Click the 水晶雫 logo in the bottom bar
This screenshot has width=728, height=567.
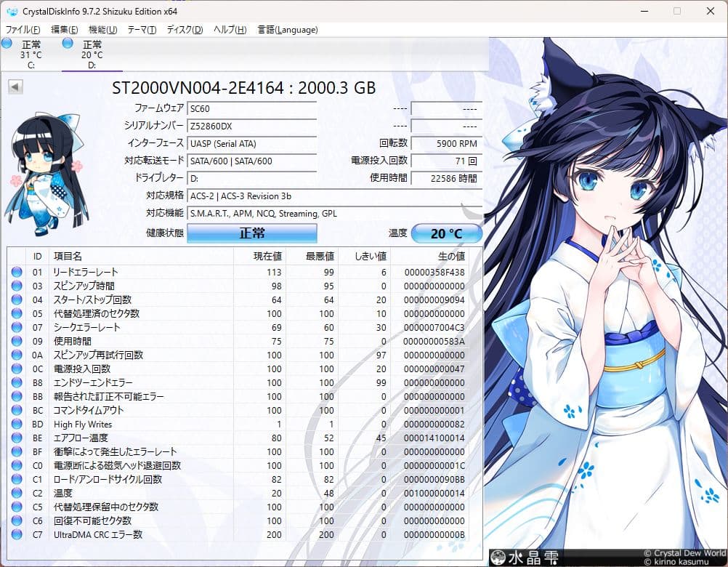pyautogui.click(x=525, y=556)
